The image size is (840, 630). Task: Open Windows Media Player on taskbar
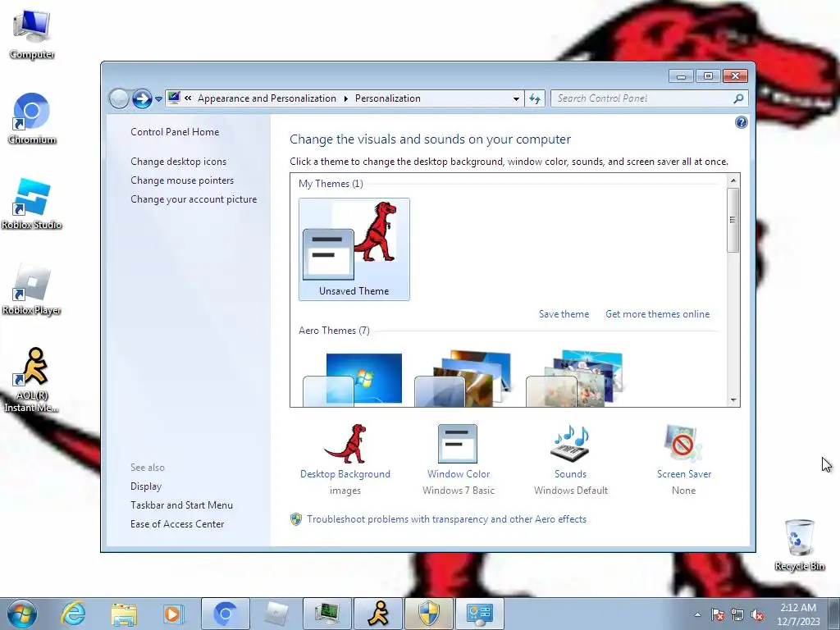point(174,614)
